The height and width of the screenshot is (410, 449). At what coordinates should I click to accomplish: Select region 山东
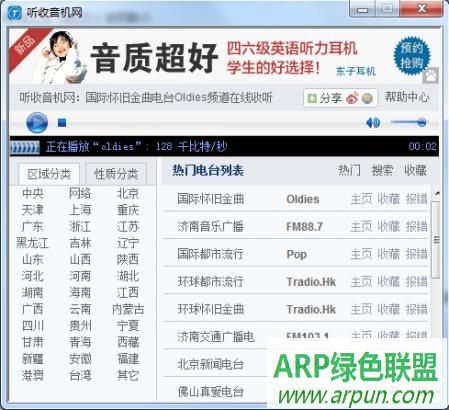[32, 260]
